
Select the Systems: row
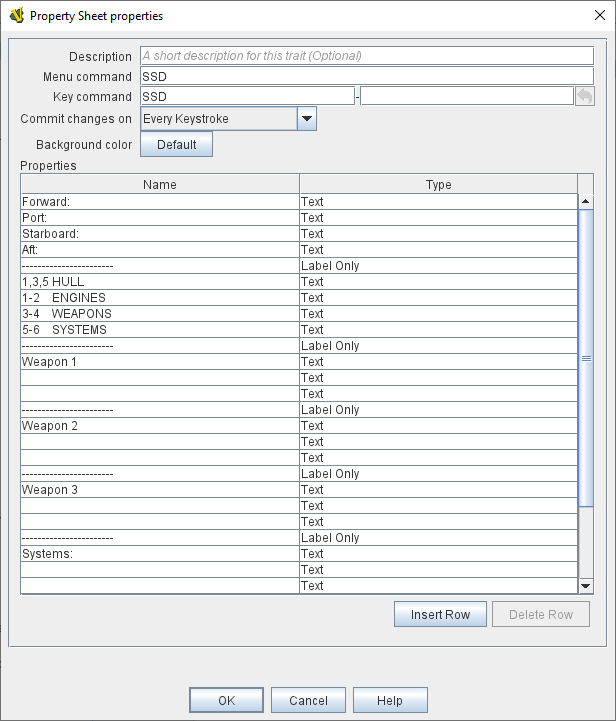click(160, 554)
